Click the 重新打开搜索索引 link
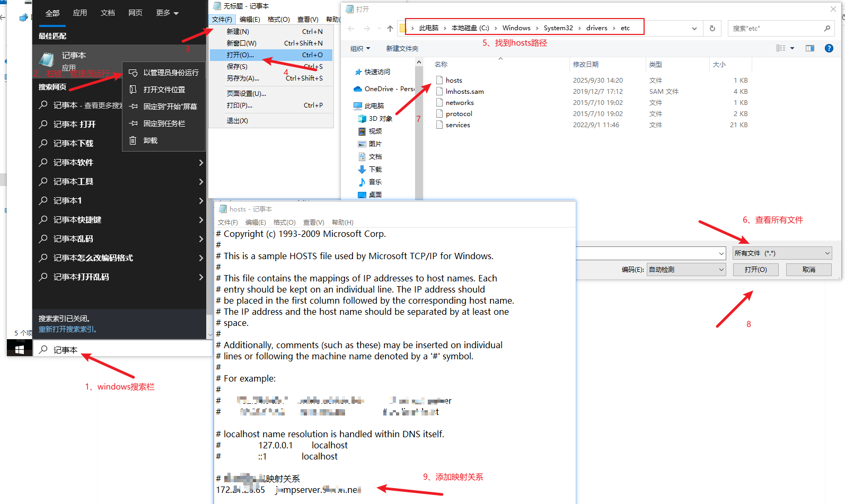This screenshot has width=845, height=504. [x=67, y=329]
